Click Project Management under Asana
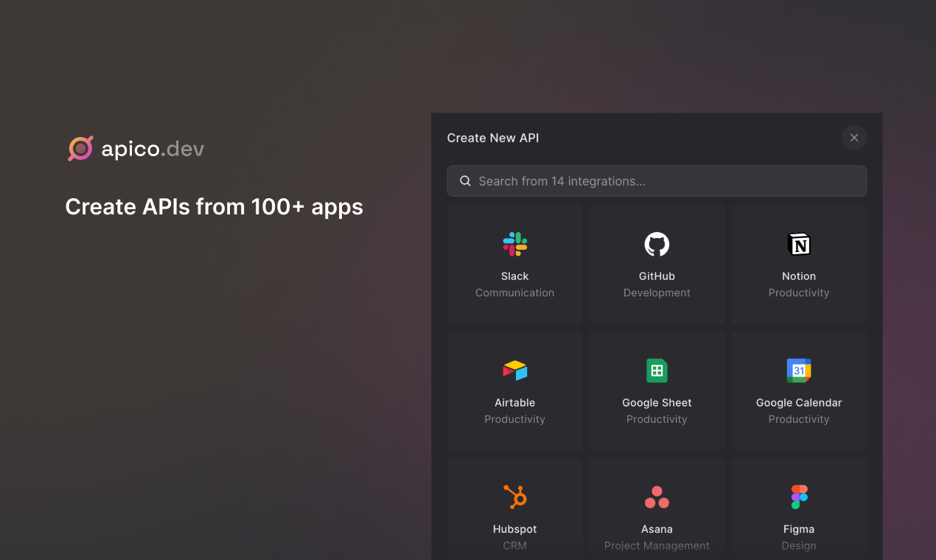The image size is (936, 560). pyautogui.click(x=657, y=546)
